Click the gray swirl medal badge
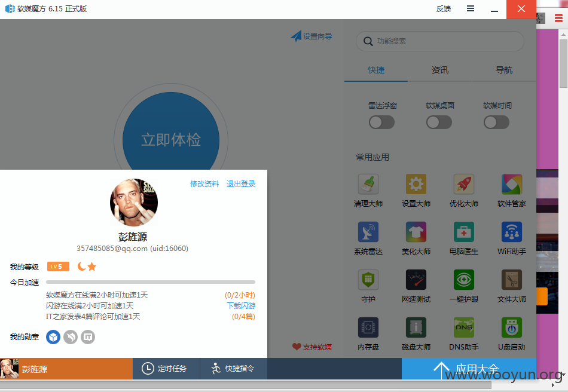This screenshot has width=568, height=392. [x=71, y=337]
